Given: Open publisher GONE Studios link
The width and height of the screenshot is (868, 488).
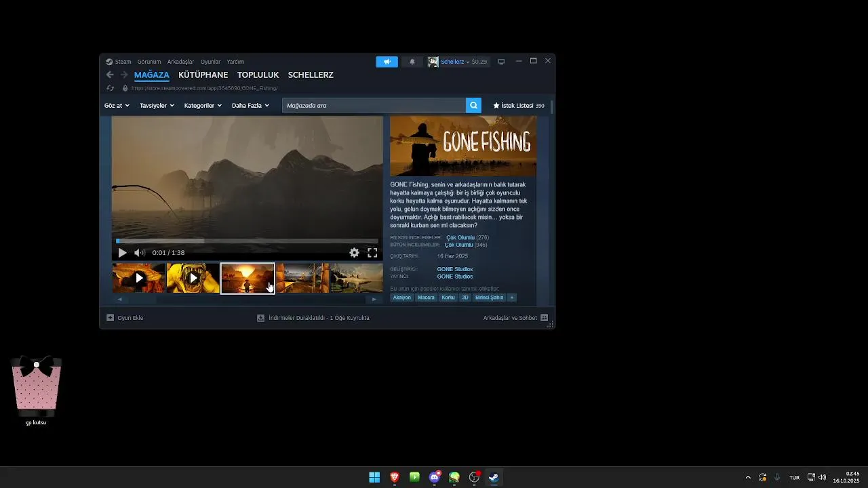Looking at the screenshot, I should (455, 277).
